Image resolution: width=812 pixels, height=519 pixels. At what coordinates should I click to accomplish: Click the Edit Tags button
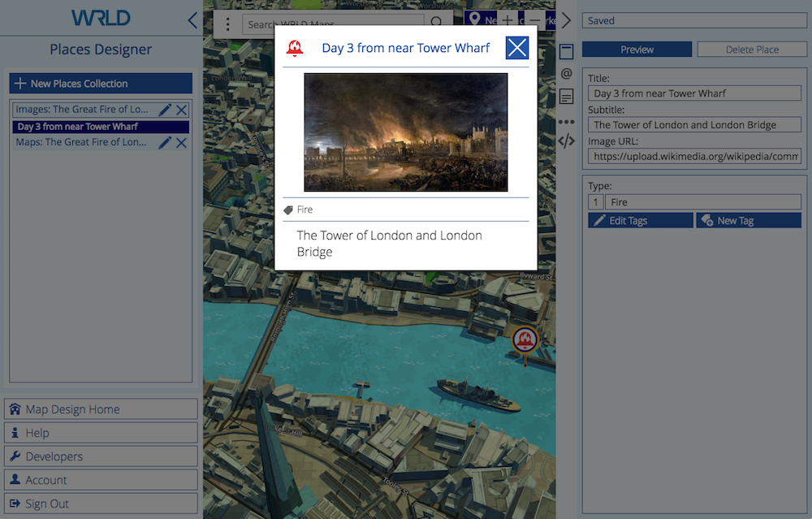(x=640, y=220)
